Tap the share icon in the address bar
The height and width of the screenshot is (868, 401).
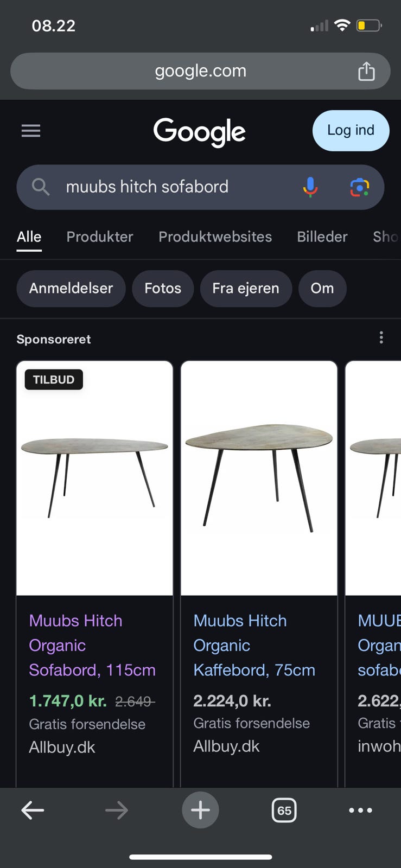click(x=367, y=71)
